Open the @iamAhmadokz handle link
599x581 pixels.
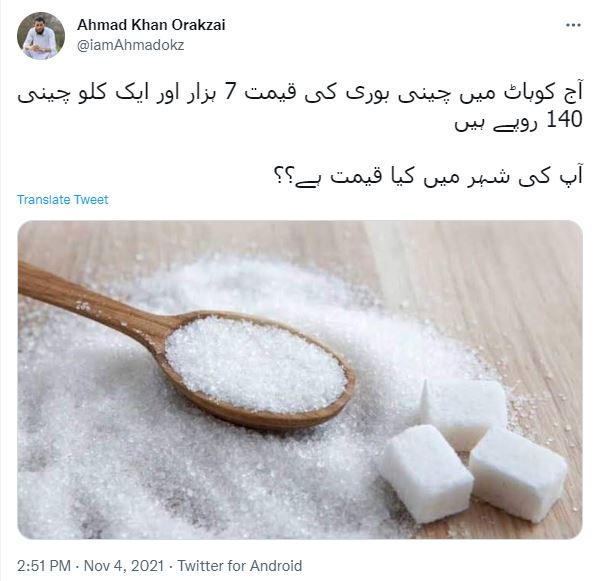(x=131, y=45)
